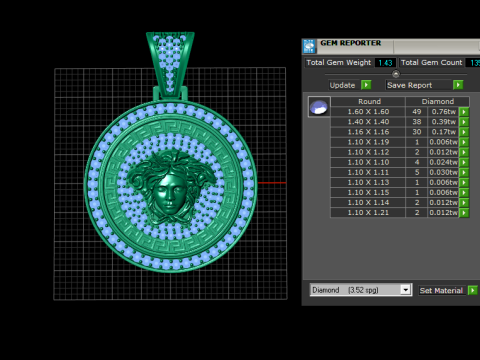Open the Diamond material dropdown
Image resolution: width=480 pixels, height=360 pixels.
(405, 290)
